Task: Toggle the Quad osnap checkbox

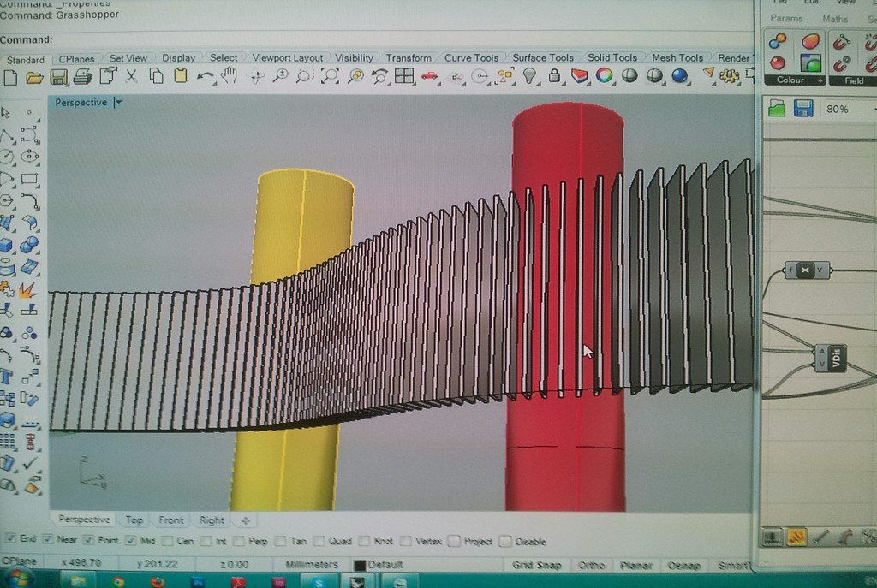Action: tap(319, 541)
